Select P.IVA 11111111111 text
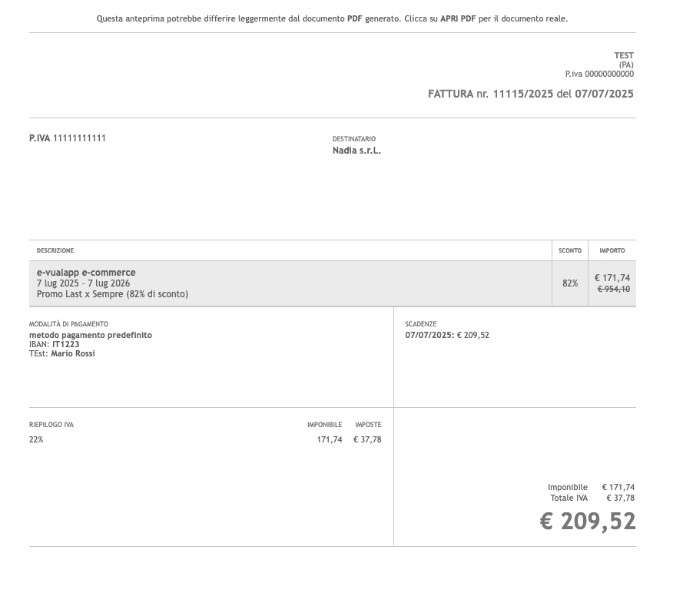683x616 pixels. 68,138
